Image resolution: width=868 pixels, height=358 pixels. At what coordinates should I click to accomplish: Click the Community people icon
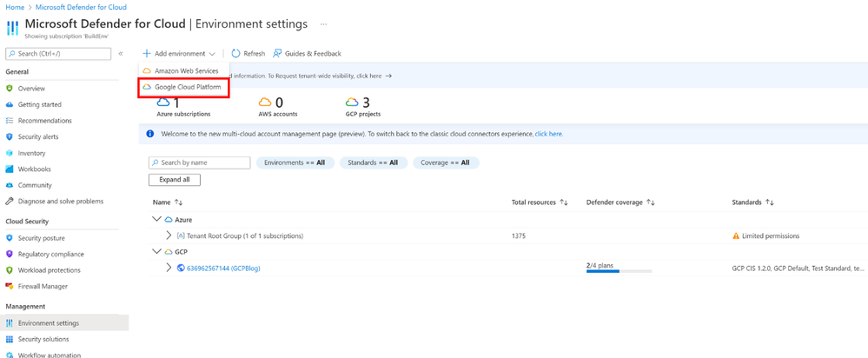(x=9, y=185)
